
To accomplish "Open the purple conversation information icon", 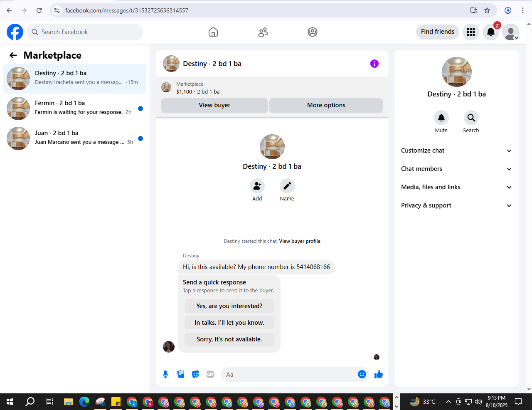I will [x=374, y=64].
